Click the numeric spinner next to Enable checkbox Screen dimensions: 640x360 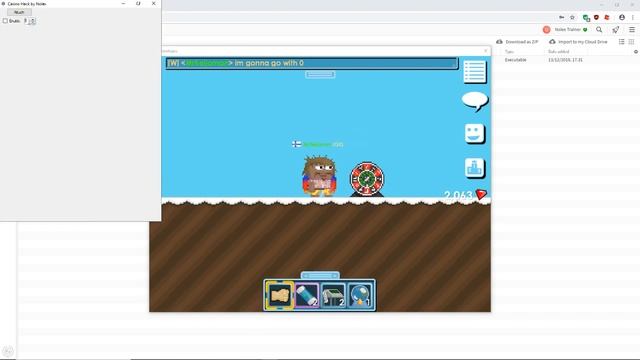[29, 21]
